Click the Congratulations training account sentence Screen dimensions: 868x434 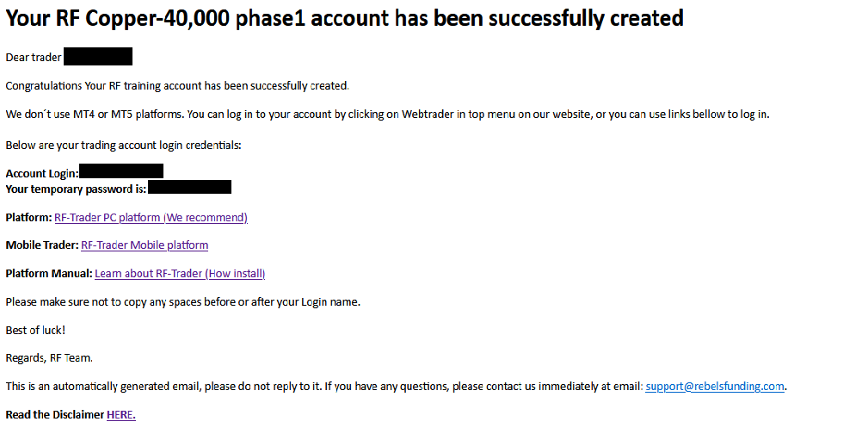point(177,86)
